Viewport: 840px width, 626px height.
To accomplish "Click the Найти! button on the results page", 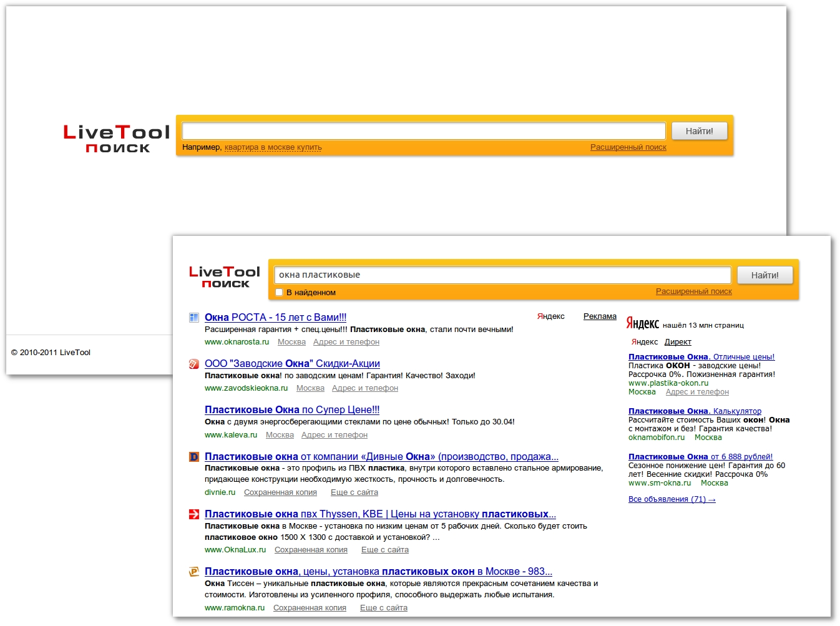I will [x=765, y=275].
